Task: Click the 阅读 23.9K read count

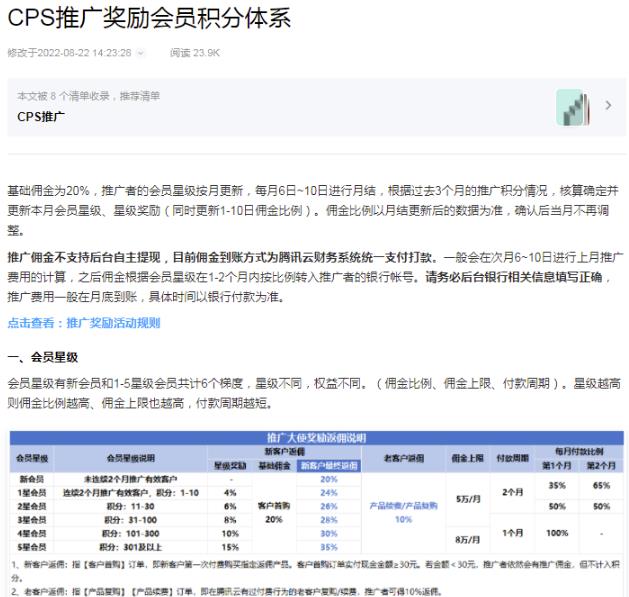Action: click(195, 53)
